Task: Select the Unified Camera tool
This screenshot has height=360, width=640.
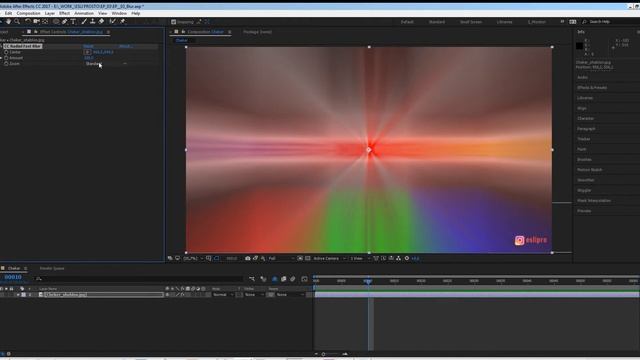Action: coord(36,21)
